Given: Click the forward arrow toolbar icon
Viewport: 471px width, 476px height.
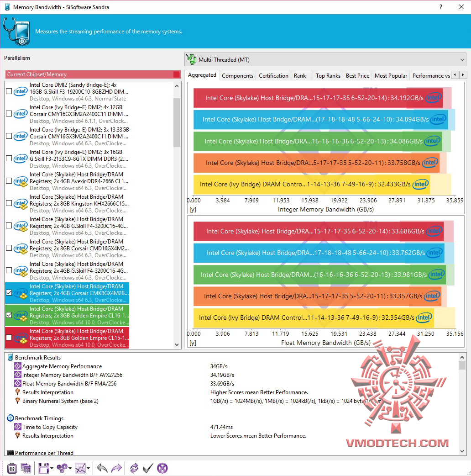Looking at the screenshot, I should point(116,468).
